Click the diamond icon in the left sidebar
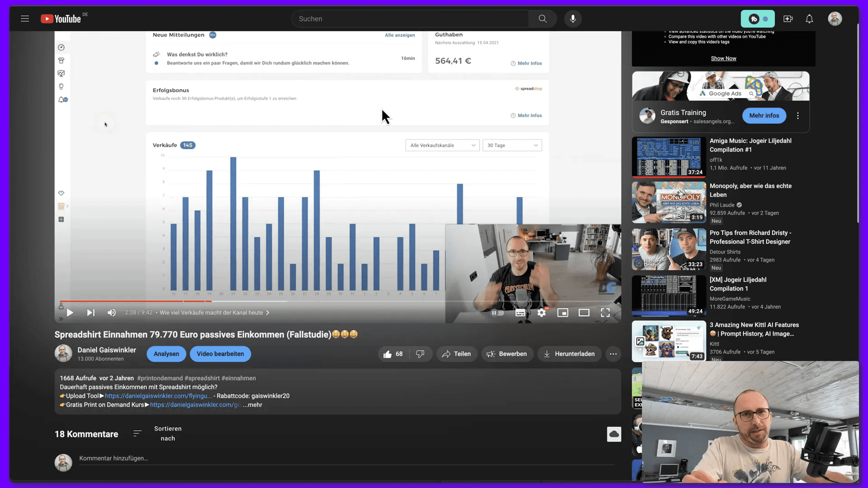 point(61,193)
